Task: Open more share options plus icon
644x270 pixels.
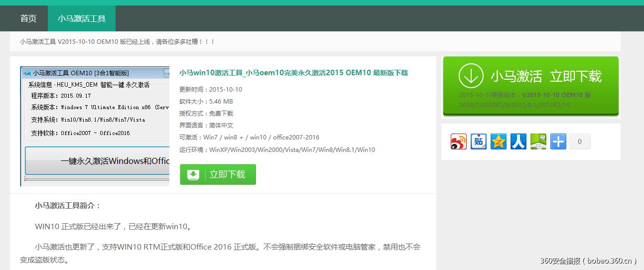Action: pyautogui.click(x=558, y=141)
